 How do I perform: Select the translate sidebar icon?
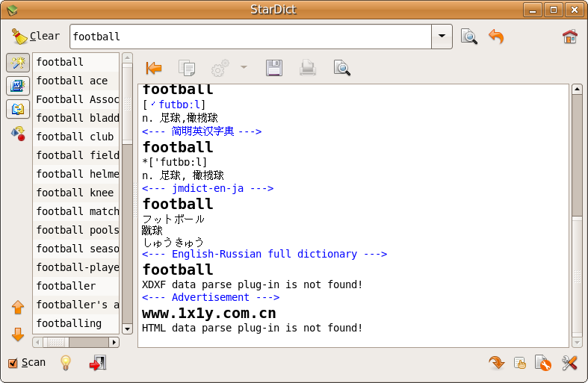pos(18,109)
